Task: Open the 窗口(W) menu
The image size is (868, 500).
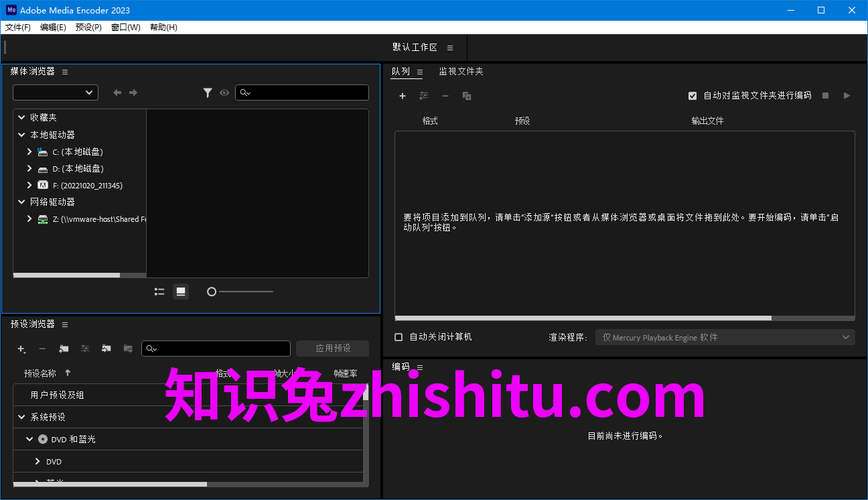Action: (125, 27)
